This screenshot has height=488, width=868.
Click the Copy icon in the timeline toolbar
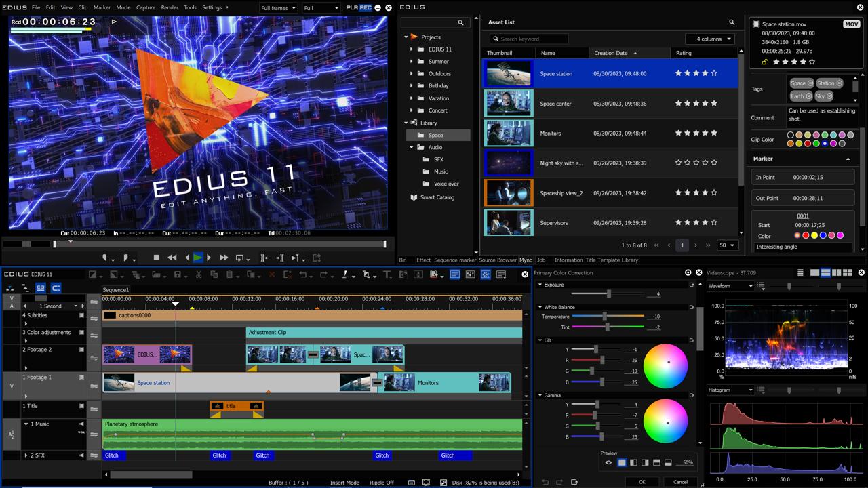[x=215, y=274]
